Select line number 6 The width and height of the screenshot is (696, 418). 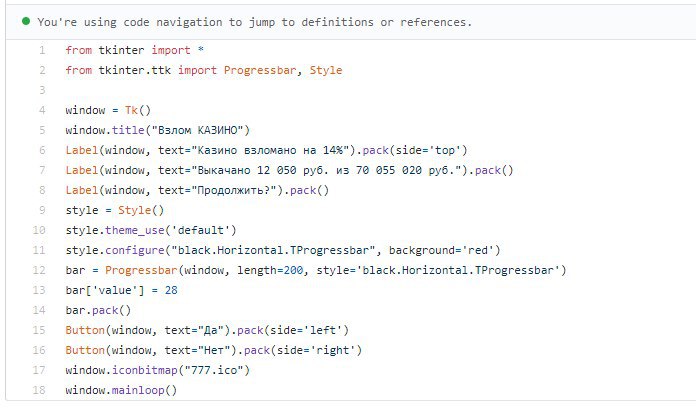click(42, 150)
